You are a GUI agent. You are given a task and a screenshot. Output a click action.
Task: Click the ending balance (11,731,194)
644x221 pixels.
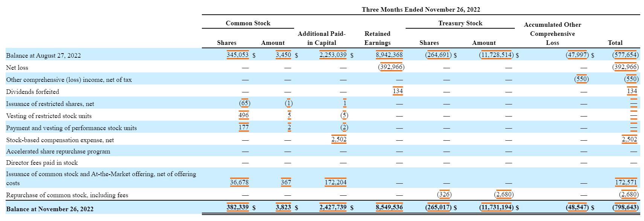tap(496, 207)
